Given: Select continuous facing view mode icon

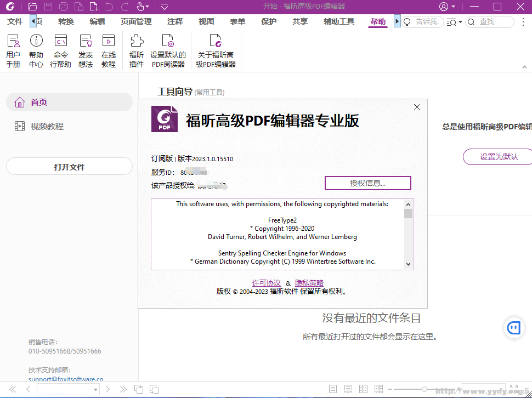Looking at the screenshot, I should click(x=378, y=389).
